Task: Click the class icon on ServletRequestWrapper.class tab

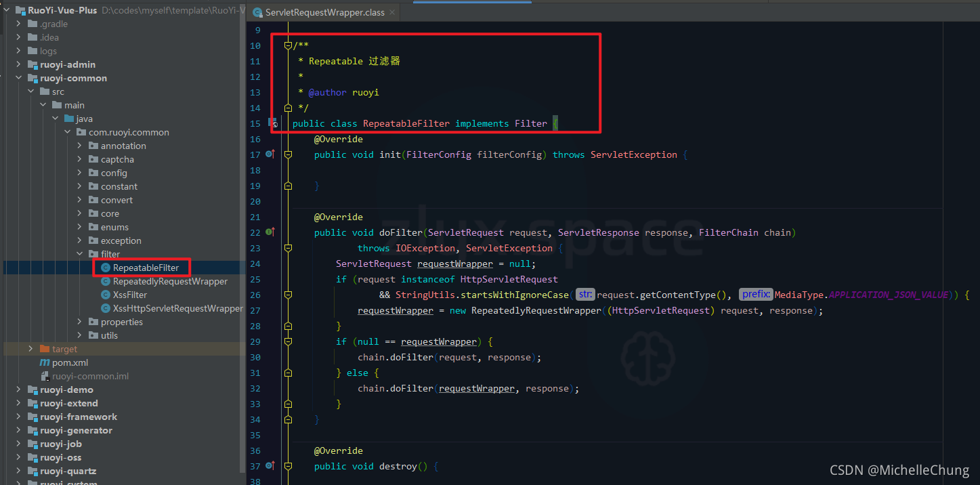Action: coord(257,12)
